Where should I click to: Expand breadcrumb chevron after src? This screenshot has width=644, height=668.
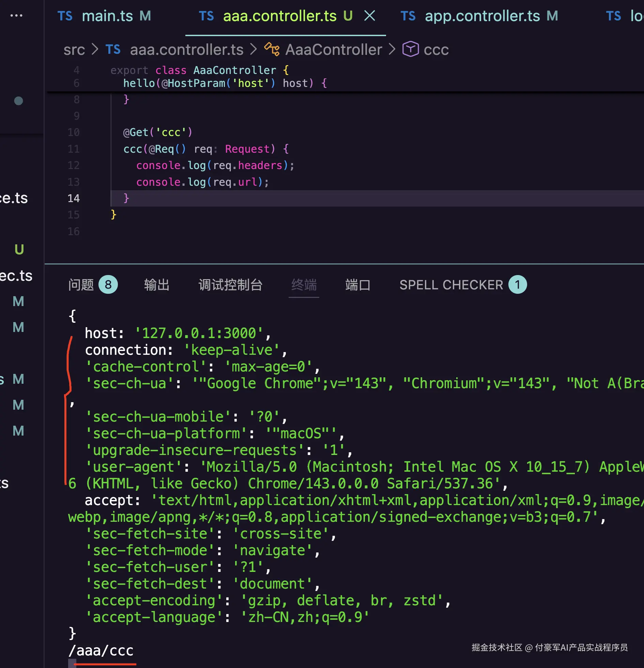click(x=95, y=49)
